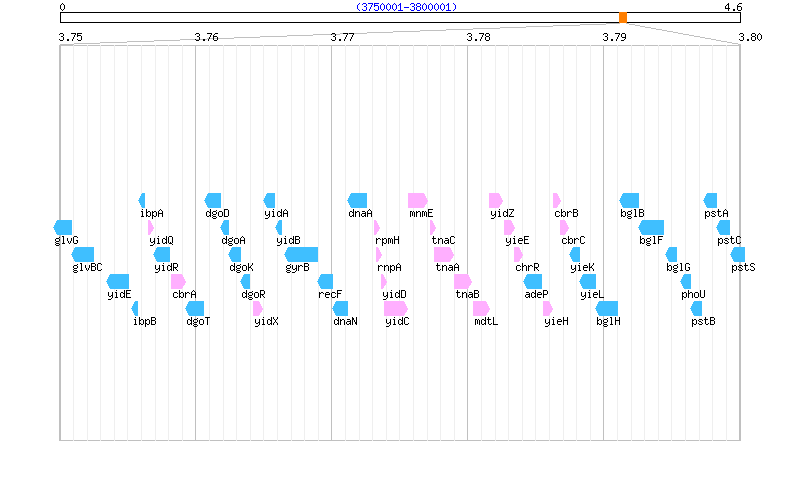This screenshot has width=800, height=500.
Task: Select the bglH gene arrow
Action: click(607, 308)
